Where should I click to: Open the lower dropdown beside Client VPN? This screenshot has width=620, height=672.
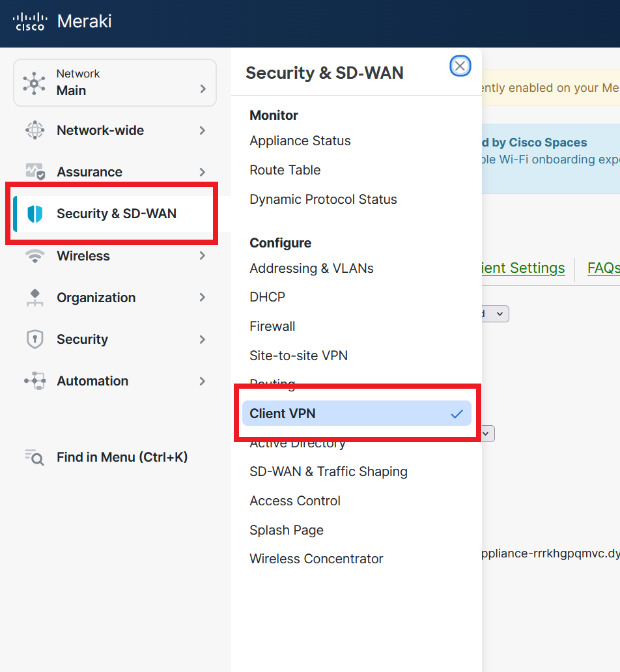pyautogui.click(x=488, y=433)
